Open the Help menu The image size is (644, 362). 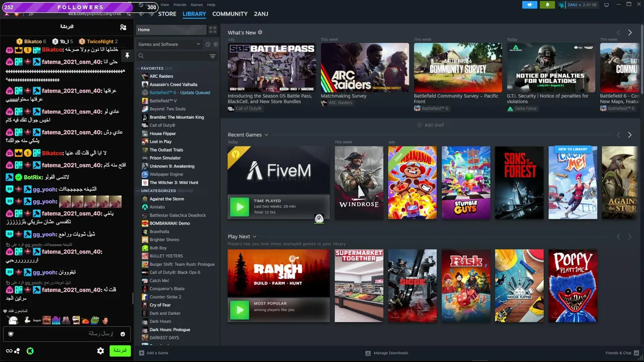211,5
